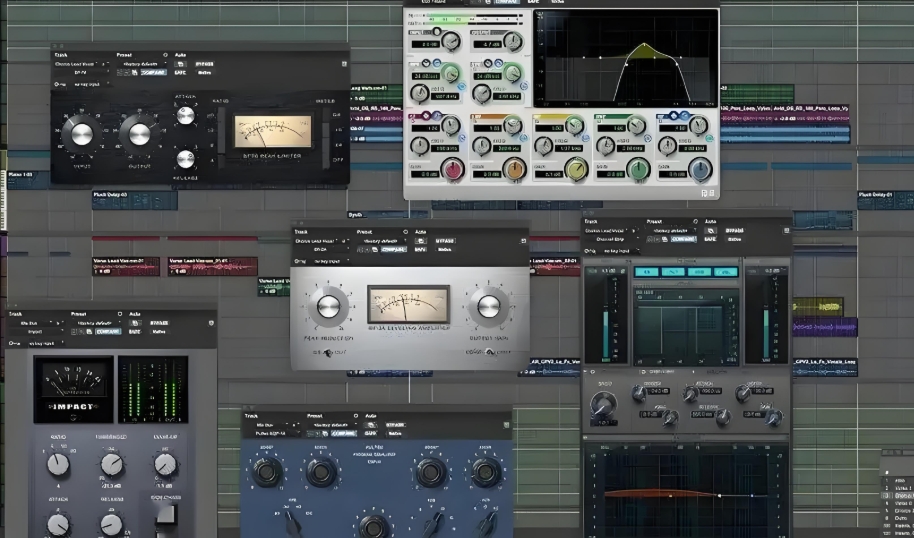Turn the large Ratio knob in Channel Strip
The image size is (914, 538).
pyautogui.click(x=603, y=403)
